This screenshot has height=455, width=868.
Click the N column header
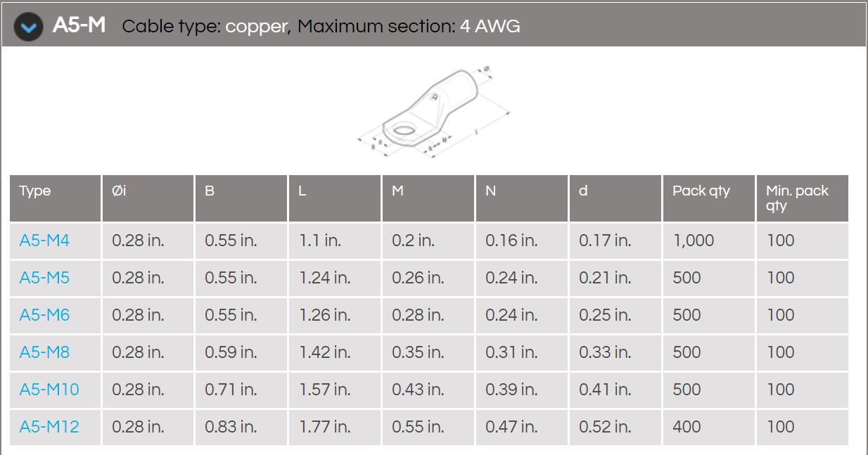click(x=522, y=198)
